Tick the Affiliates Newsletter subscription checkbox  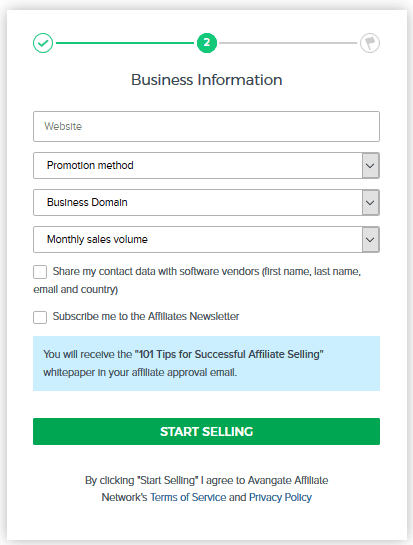pos(40,317)
